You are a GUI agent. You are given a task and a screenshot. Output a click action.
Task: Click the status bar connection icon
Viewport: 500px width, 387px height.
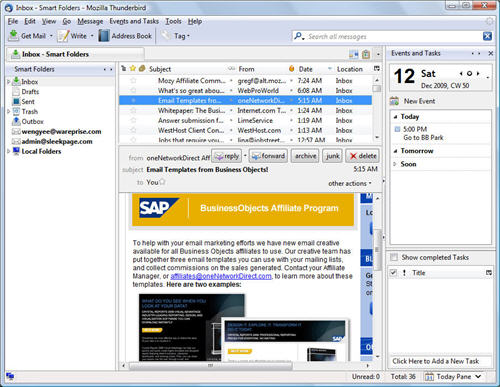[x=10, y=377]
